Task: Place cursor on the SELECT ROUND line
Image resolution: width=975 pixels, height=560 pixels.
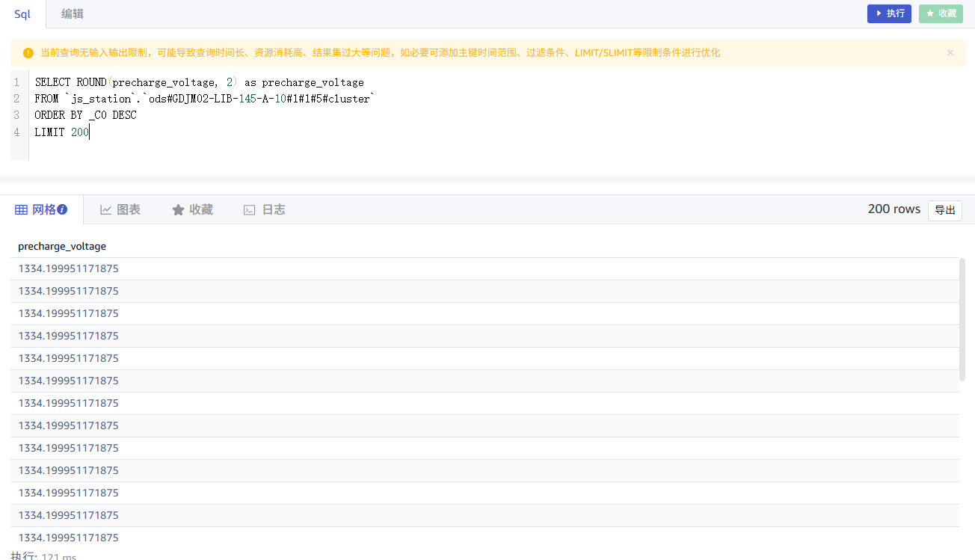Action: tap(199, 82)
